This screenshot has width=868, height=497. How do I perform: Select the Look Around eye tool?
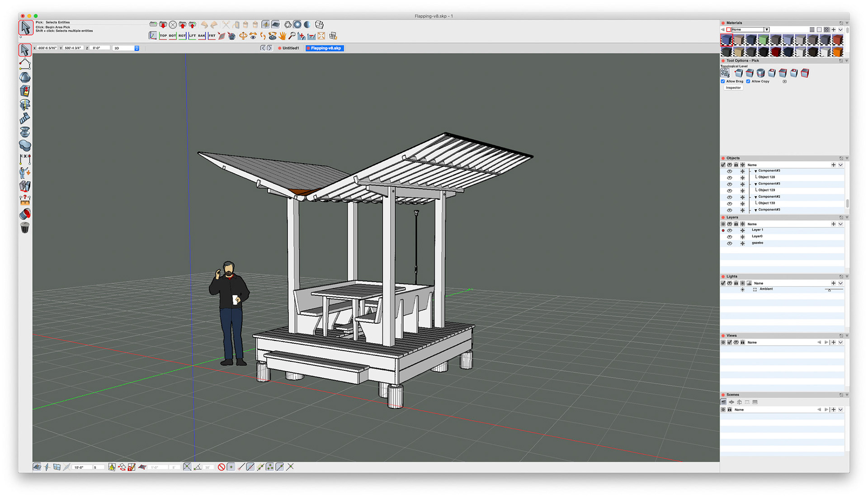[x=253, y=36]
